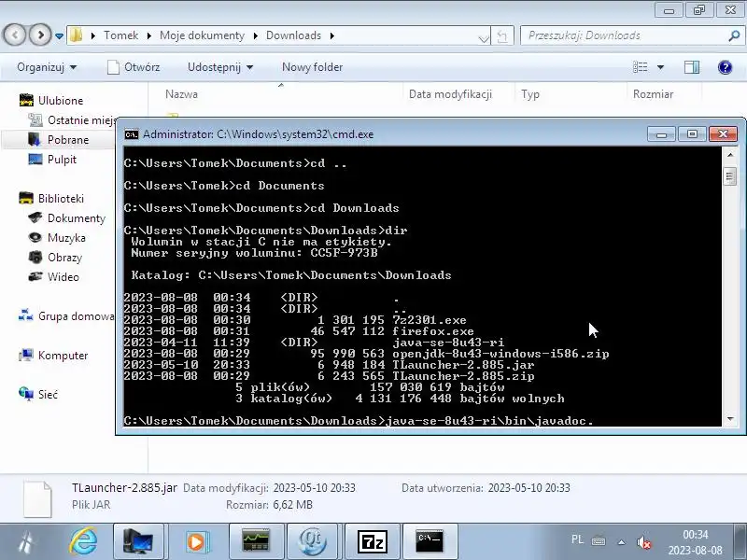747x560 pixels.
Task: Select Sieć in the navigation pane
Action: pos(38,394)
